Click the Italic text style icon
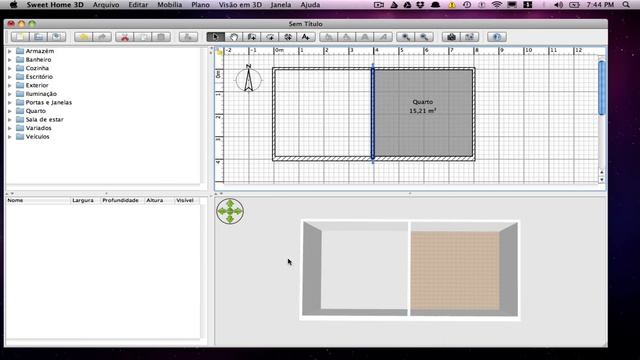Viewport: 640px width, 360px height. click(x=383, y=37)
